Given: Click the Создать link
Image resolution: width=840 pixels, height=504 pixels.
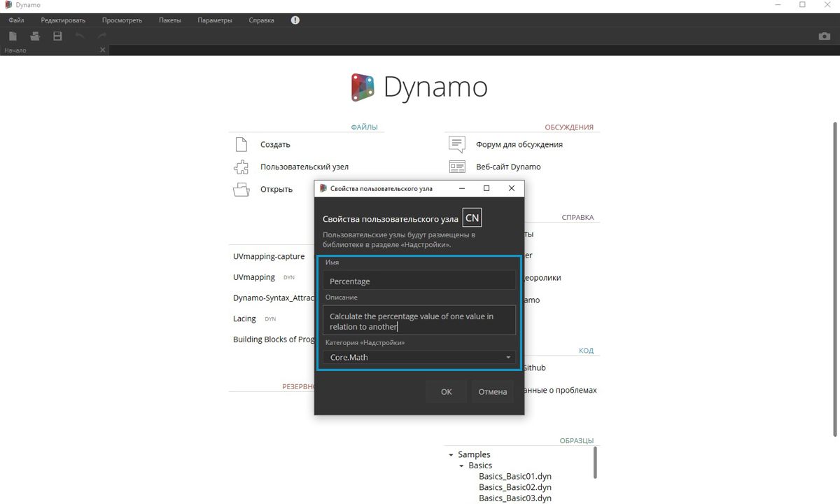Looking at the screenshot, I should pyautogui.click(x=275, y=144).
